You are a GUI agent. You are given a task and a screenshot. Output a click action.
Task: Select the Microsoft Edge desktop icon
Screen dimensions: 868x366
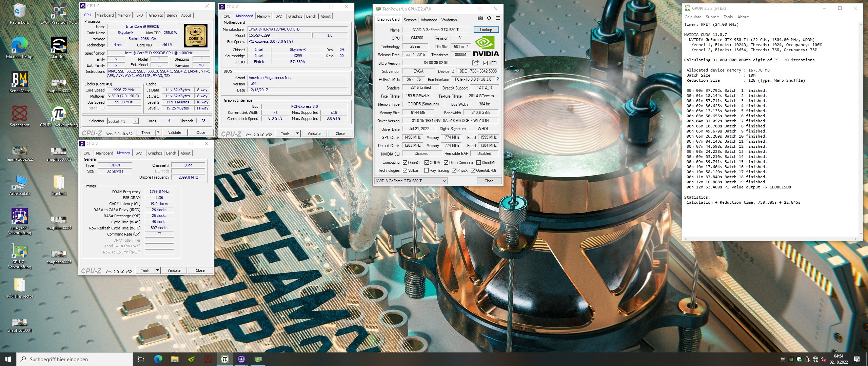point(20,48)
